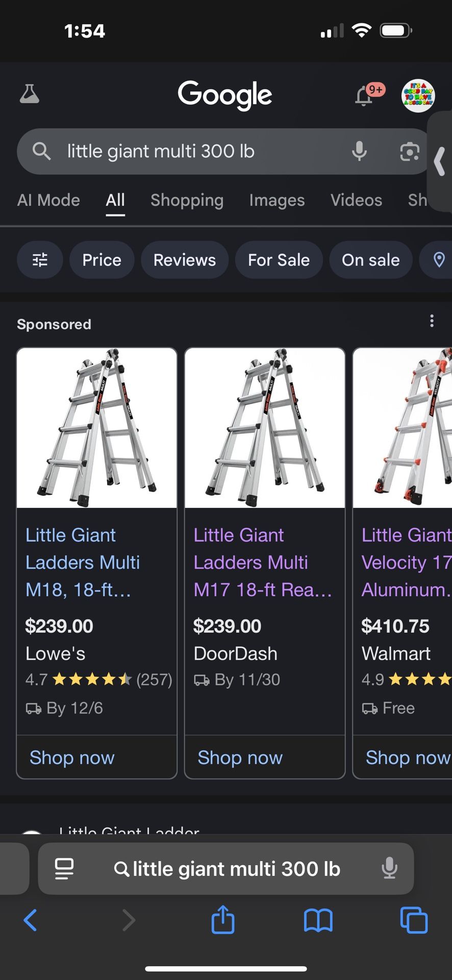Toggle the On sale filter chip
Image resolution: width=452 pixels, height=980 pixels.
(371, 260)
